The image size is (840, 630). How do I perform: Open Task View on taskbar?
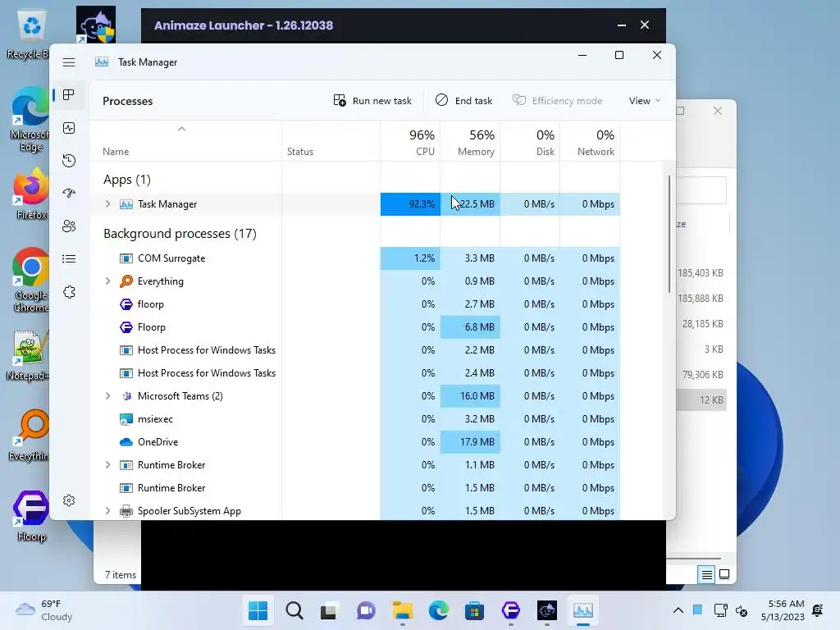point(330,610)
